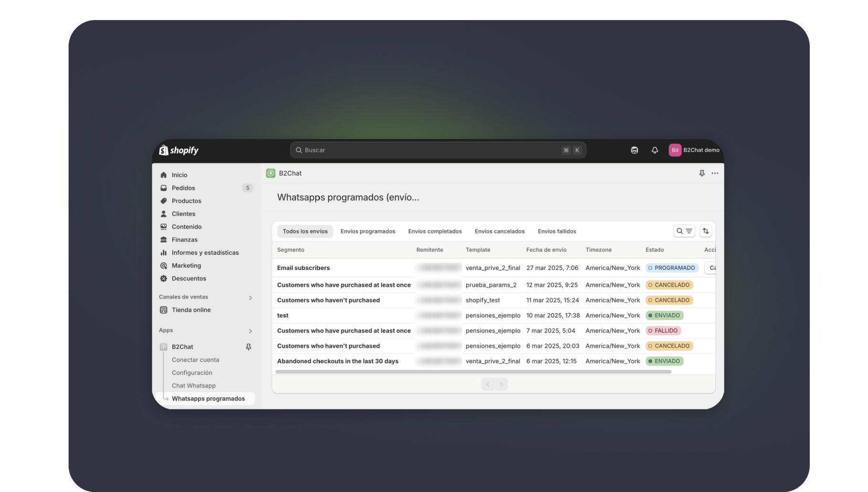Viewport: 868px width, 492px height.
Task: Click the Shopify logo
Action: tap(179, 150)
